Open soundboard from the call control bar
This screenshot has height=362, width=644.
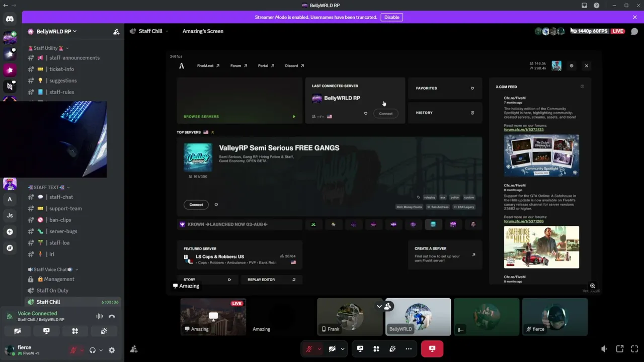click(392, 349)
